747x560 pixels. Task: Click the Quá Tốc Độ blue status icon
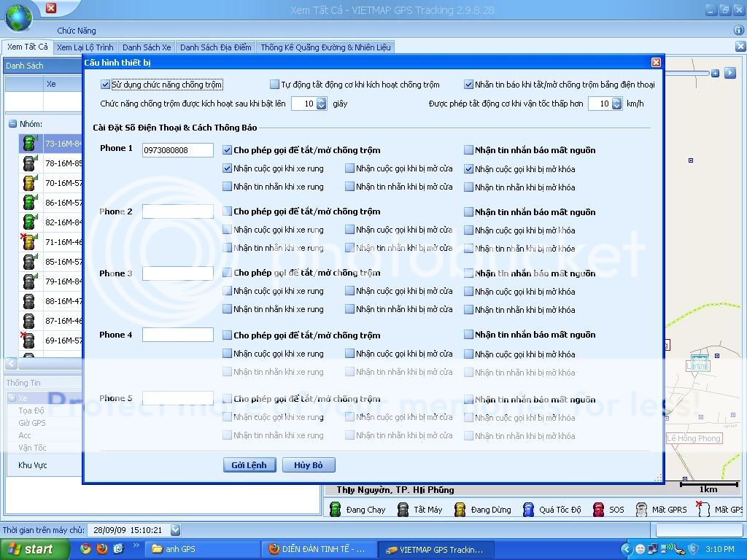coord(528,510)
